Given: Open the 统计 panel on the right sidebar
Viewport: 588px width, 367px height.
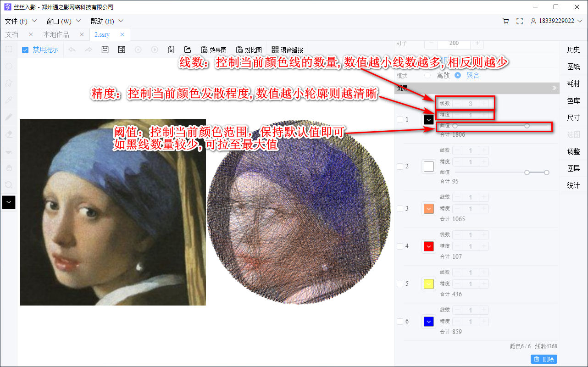Looking at the screenshot, I should point(573,185).
